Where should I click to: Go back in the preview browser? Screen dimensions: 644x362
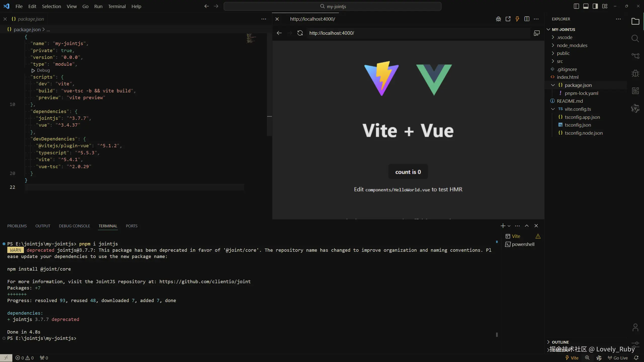pos(279,33)
